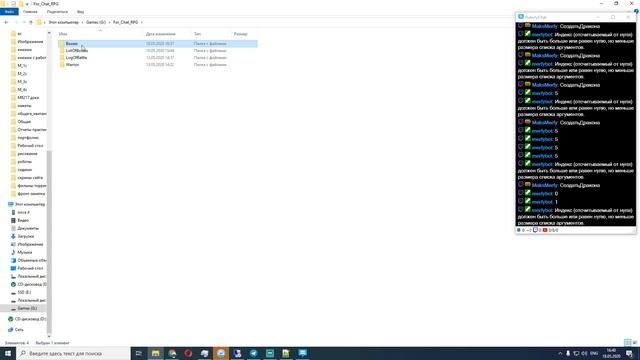Open the M_1с folder in the sidebar
The image size is (640, 360).
22,66
